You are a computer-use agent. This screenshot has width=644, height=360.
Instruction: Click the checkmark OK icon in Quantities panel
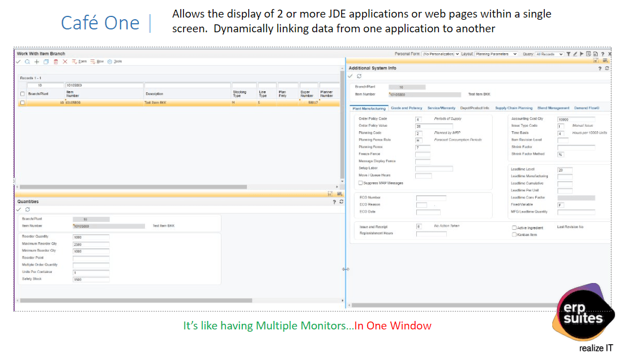pos(18,209)
